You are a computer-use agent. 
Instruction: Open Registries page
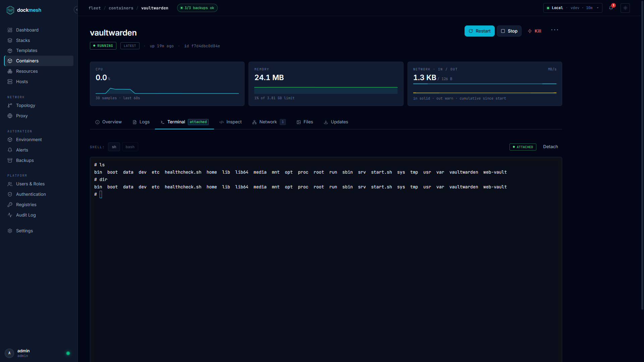pos(39,204)
